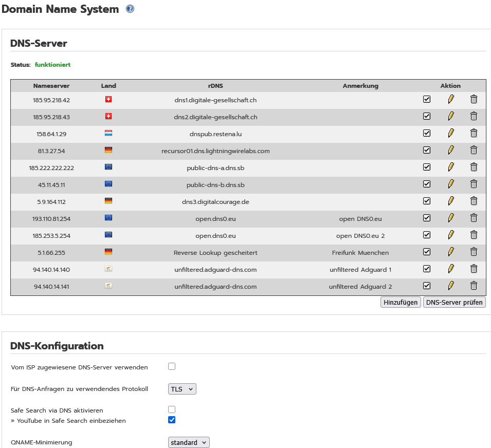Open the TLS protocol dropdown
491x448 pixels.
182,389
